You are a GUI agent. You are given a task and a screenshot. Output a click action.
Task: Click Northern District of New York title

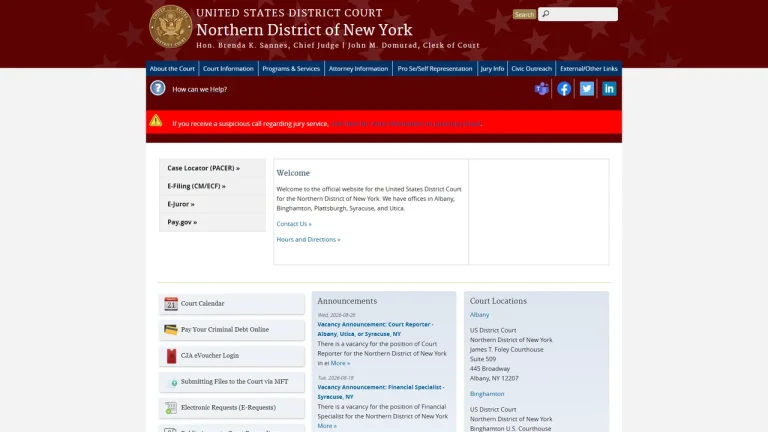(x=304, y=30)
